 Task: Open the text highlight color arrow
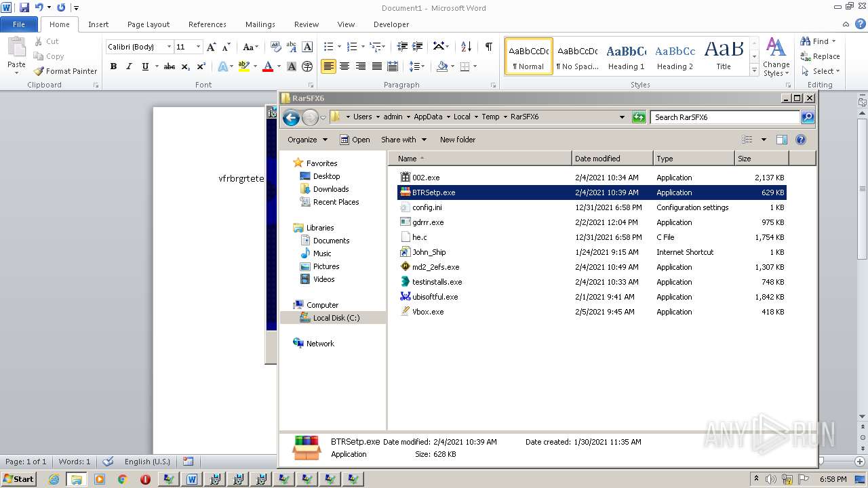(x=255, y=66)
